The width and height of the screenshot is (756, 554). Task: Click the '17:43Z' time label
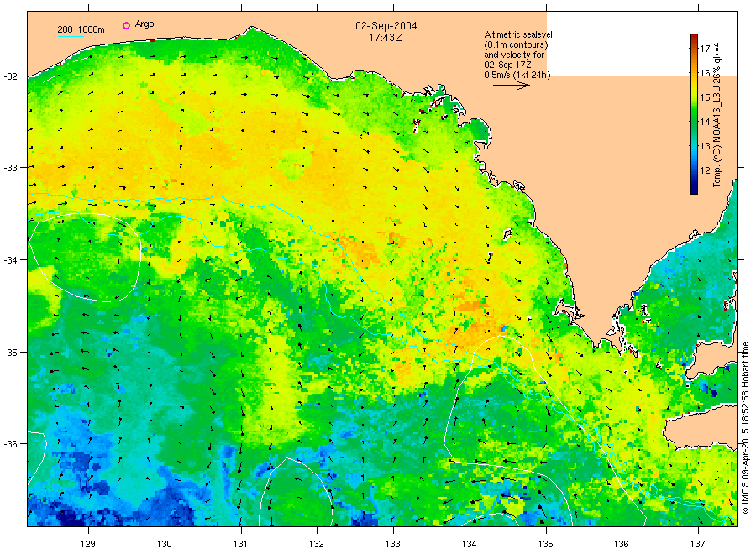coord(386,37)
